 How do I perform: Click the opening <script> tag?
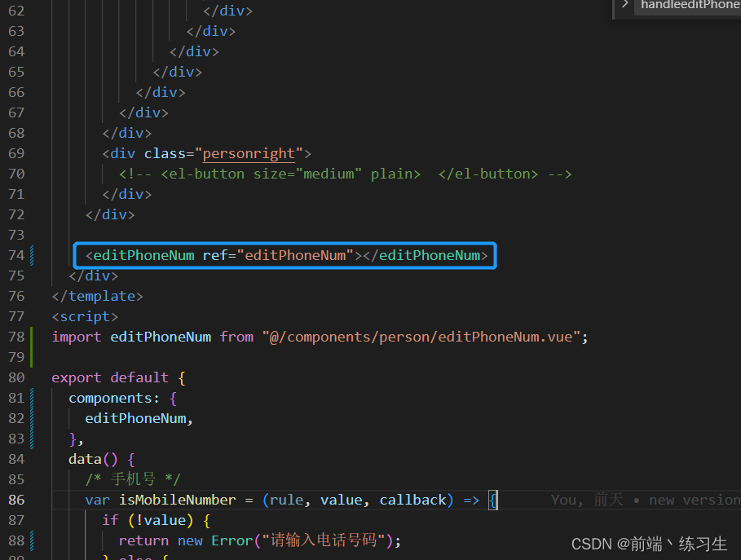(85, 316)
